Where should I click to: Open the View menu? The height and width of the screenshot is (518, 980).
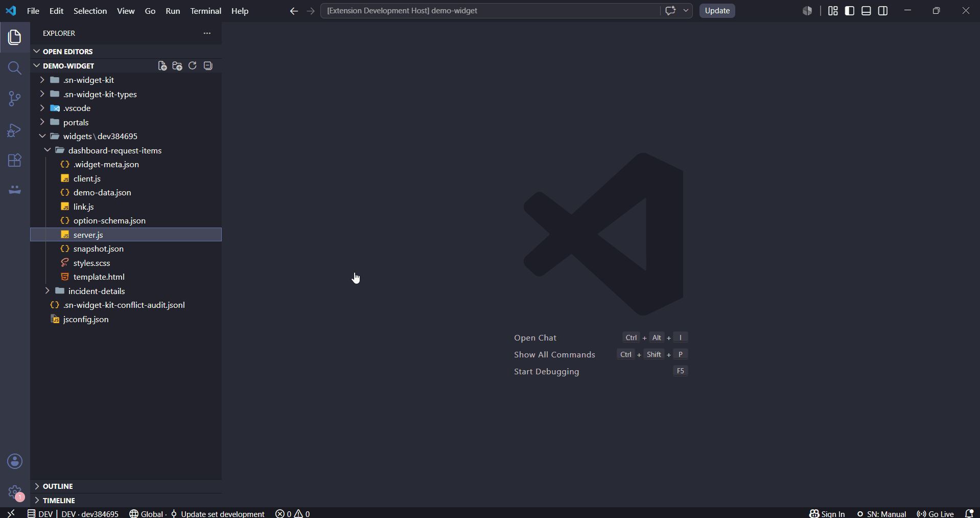click(x=126, y=11)
